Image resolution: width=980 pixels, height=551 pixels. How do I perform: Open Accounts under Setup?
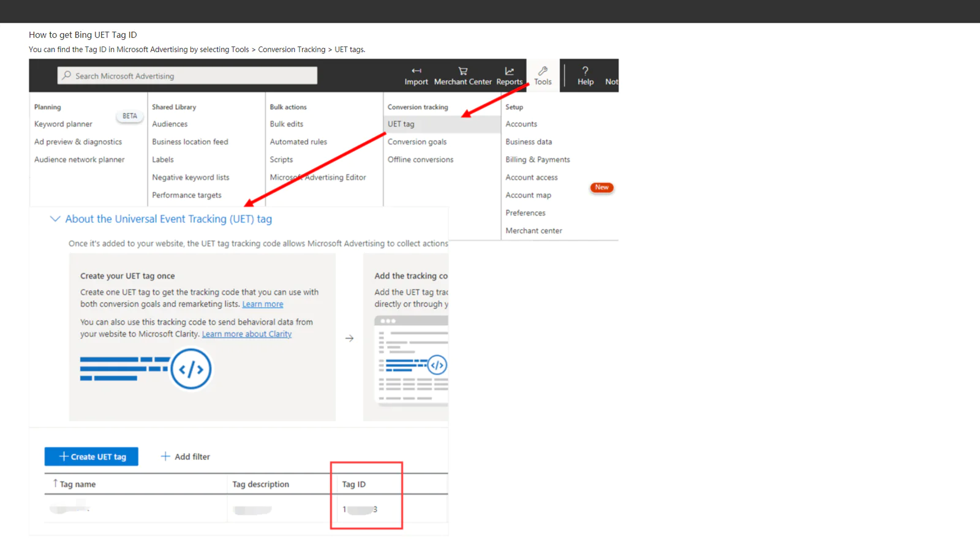(x=521, y=124)
